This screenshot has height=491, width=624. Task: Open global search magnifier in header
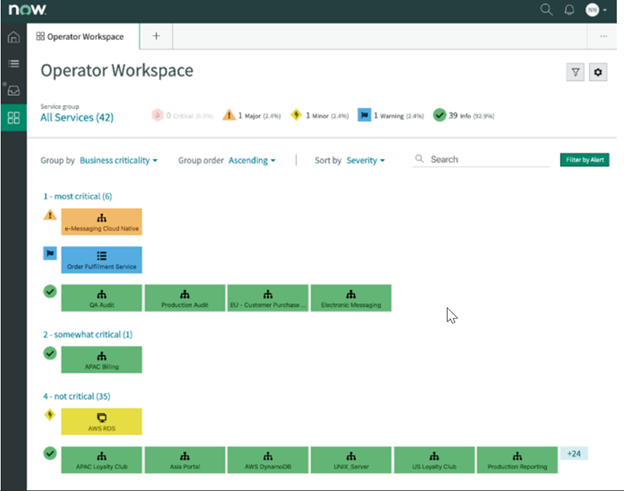(546, 10)
